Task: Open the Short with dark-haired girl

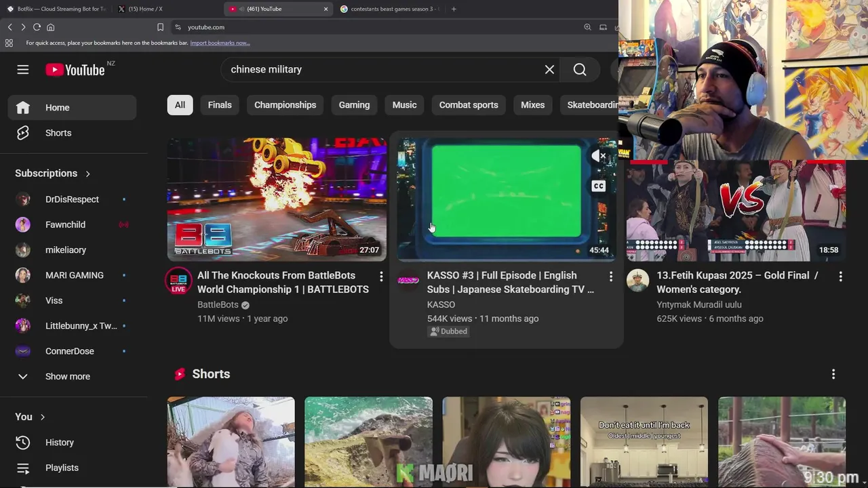Action: (506, 442)
